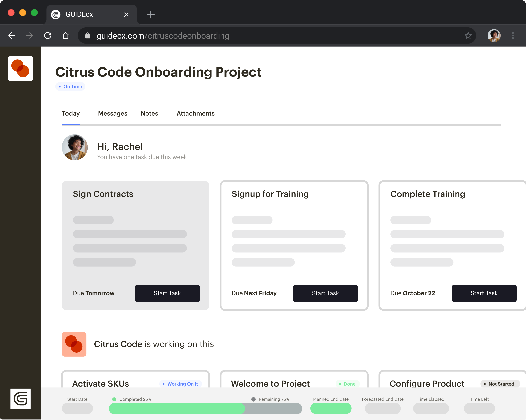Click the Complete Training card title
The width and height of the screenshot is (526, 420).
click(x=428, y=194)
